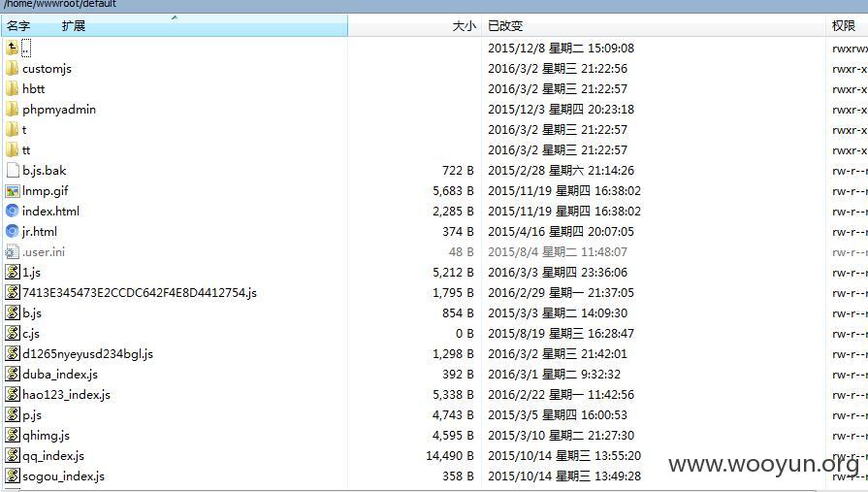This screenshot has height=492, width=868.
Task: Click the parent directory up-arrow icon
Action: 13,49
